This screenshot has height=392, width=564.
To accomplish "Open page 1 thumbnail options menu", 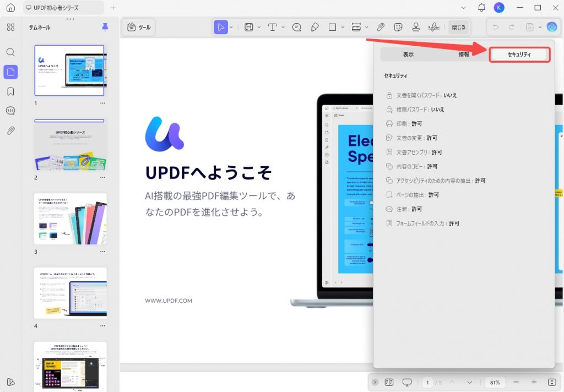I will click(103, 103).
